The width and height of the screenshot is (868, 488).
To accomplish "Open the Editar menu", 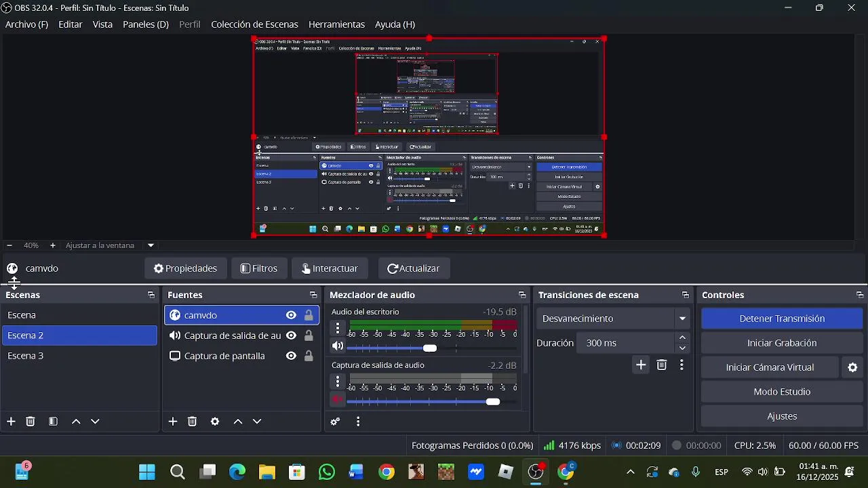I will [71, 24].
